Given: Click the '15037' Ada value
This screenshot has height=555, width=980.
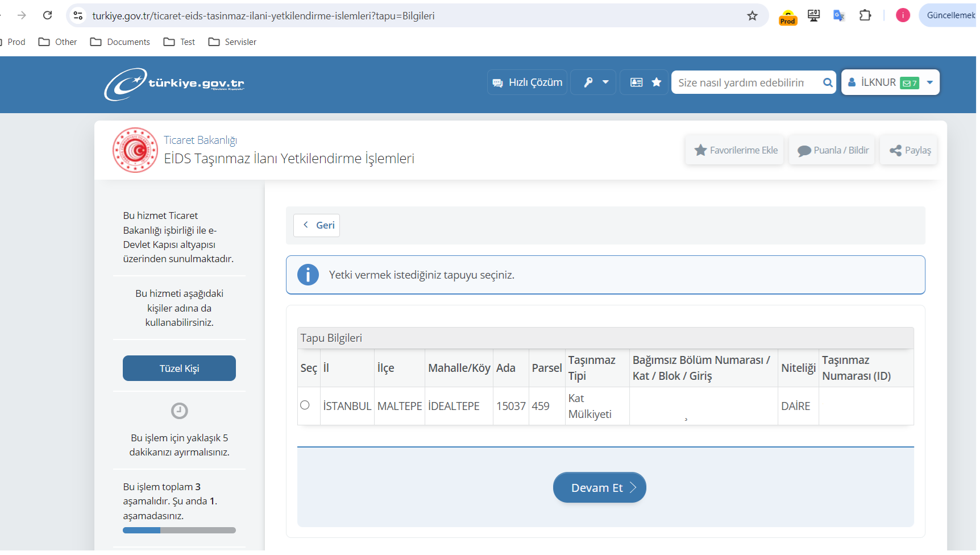Looking at the screenshot, I should [x=510, y=406].
